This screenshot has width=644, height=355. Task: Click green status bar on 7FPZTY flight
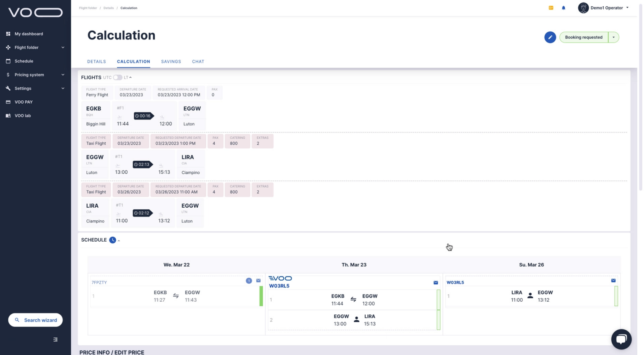tap(261, 296)
